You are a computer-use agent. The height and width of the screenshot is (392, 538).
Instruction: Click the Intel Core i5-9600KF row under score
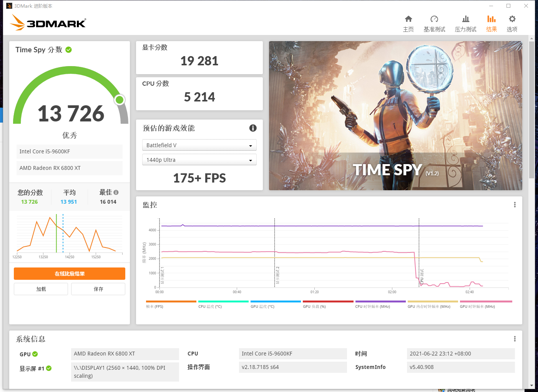pos(69,151)
